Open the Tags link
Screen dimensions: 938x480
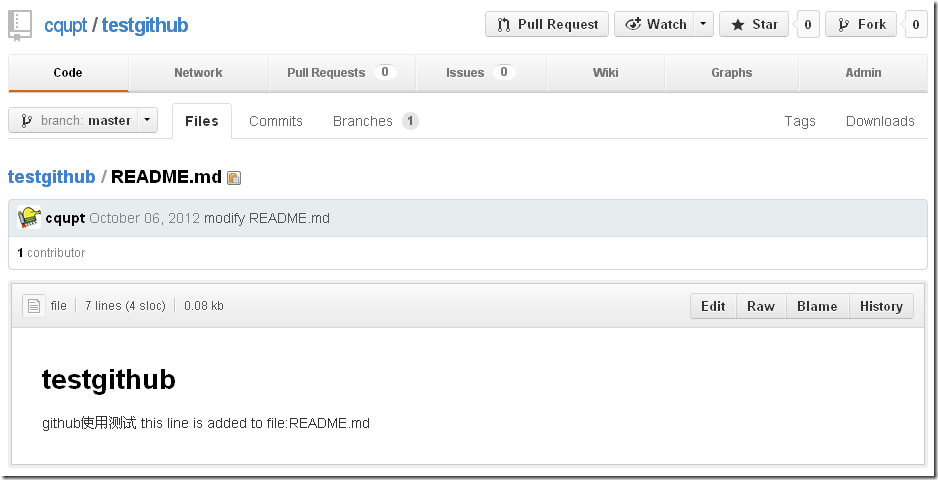point(800,121)
